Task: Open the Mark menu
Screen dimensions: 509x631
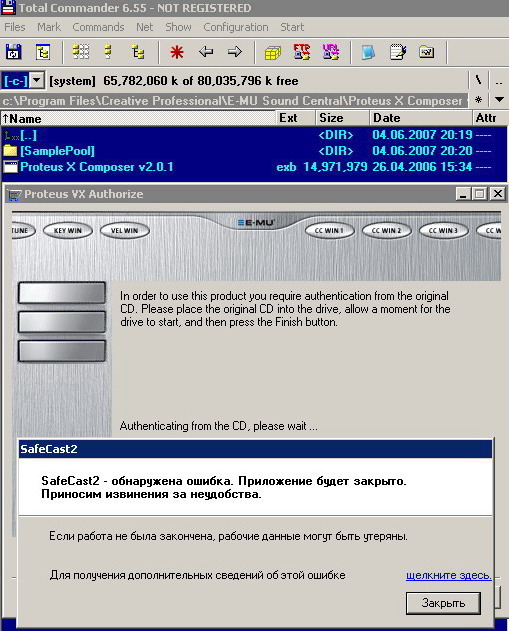Action: (x=49, y=27)
